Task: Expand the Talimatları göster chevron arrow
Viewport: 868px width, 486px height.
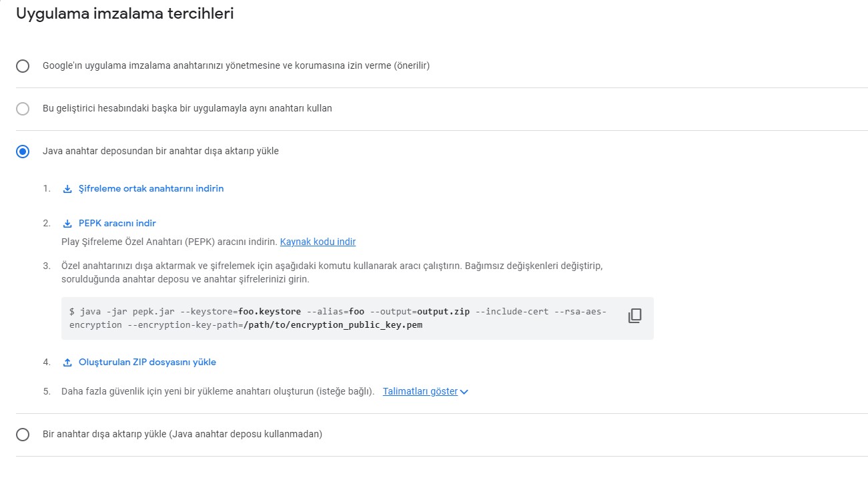Action: point(464,392)
